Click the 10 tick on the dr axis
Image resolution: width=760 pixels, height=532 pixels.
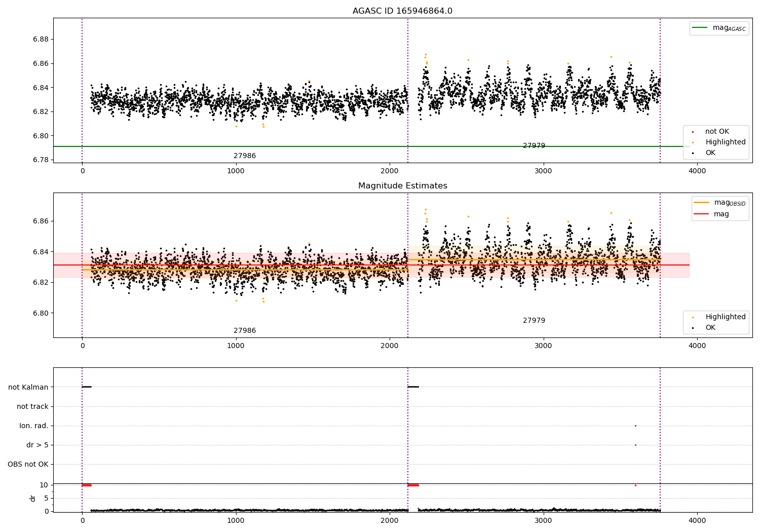(44, 485)
